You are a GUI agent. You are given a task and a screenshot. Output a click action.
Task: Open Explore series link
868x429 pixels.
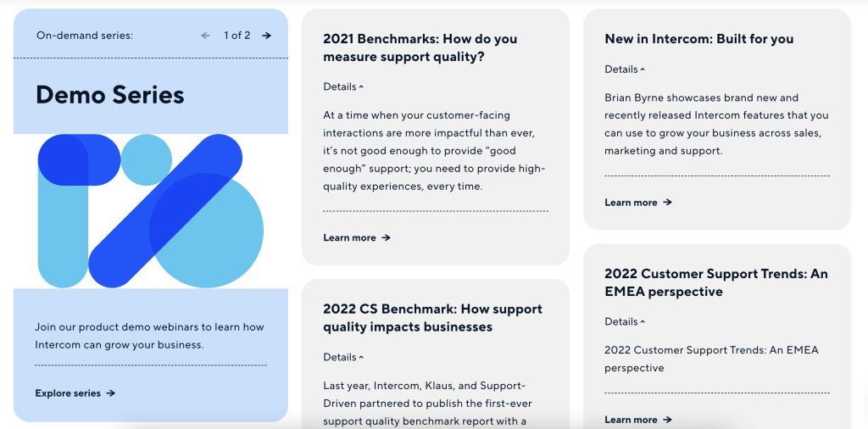(75, 393)
